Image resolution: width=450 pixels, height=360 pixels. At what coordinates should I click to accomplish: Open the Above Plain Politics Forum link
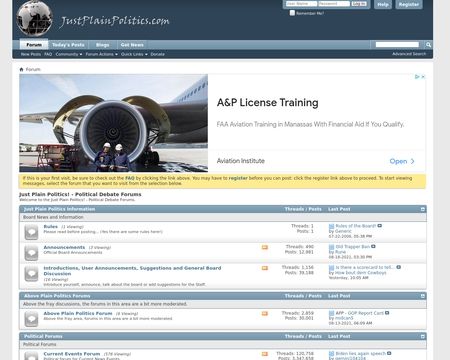pyautogui.click(x=78, y=313)
